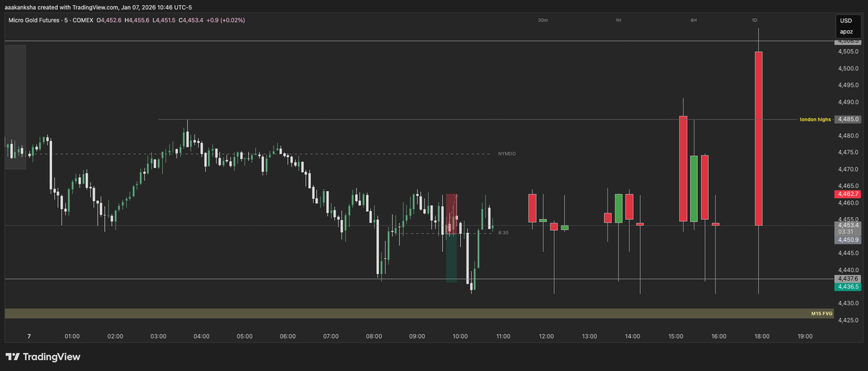The image size is (868, 371).
Task: Click the 05:00 time axis label
Action: [x=244, y=336]
